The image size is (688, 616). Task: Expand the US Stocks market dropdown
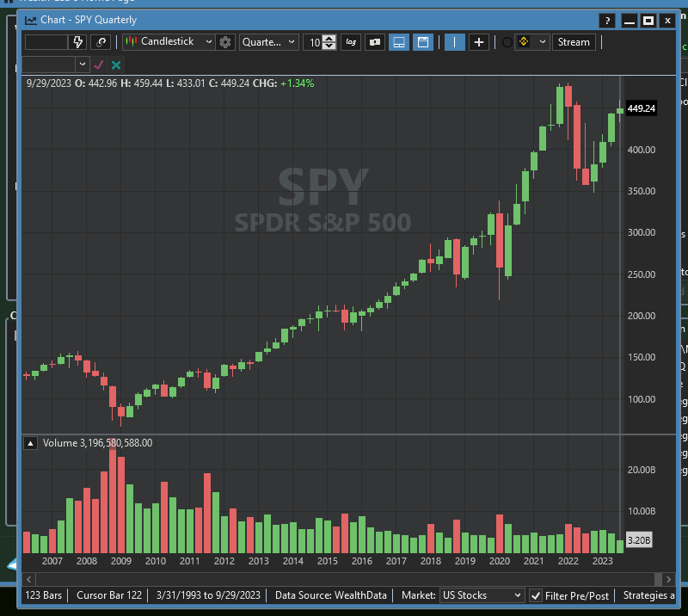[482, 595]
